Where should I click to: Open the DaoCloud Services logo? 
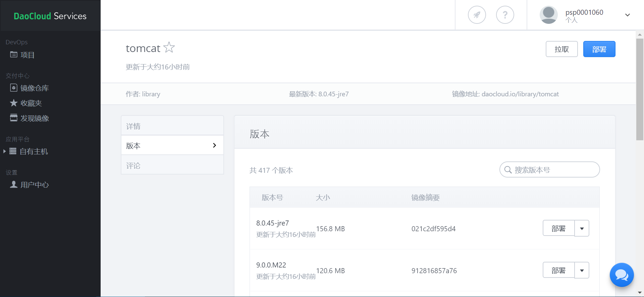[50, 16]
